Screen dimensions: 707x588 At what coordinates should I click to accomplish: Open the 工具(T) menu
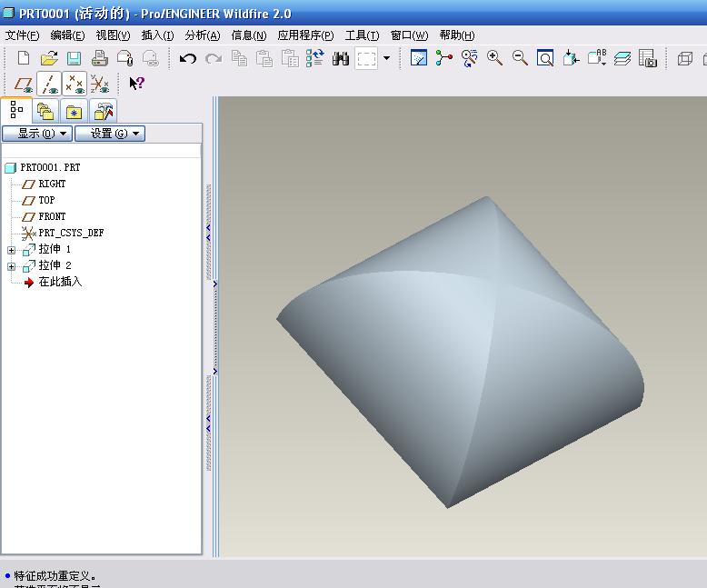[362, 35]
